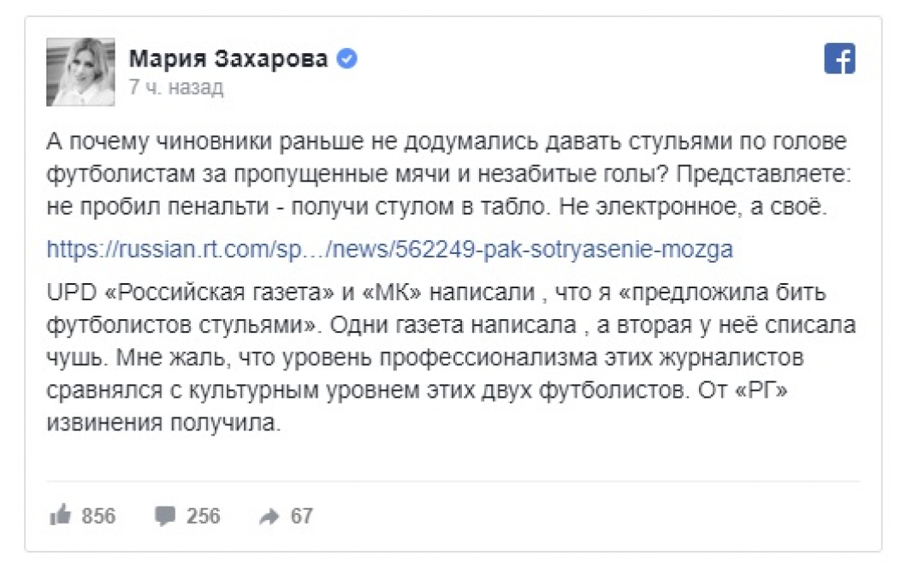Click the phrase 'извинения получила.'
Image resolution: width=924 pixels, height=568 pixels.
tap(163, 424)
